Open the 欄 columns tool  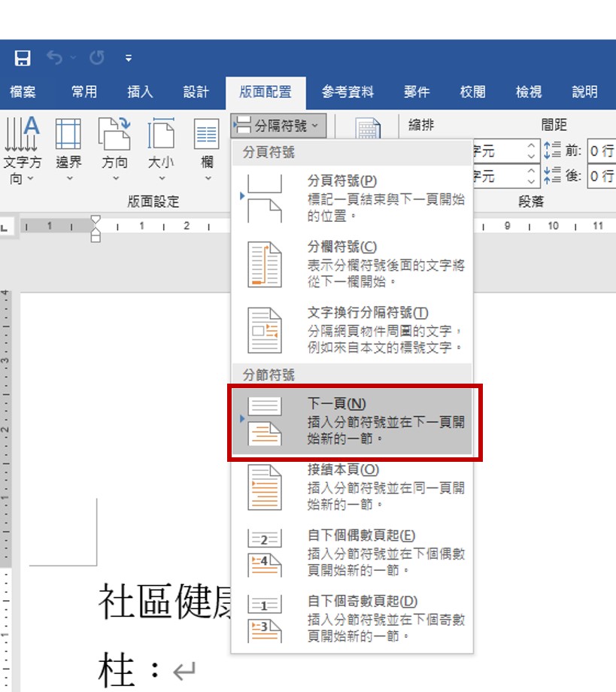tap(207, 149)
